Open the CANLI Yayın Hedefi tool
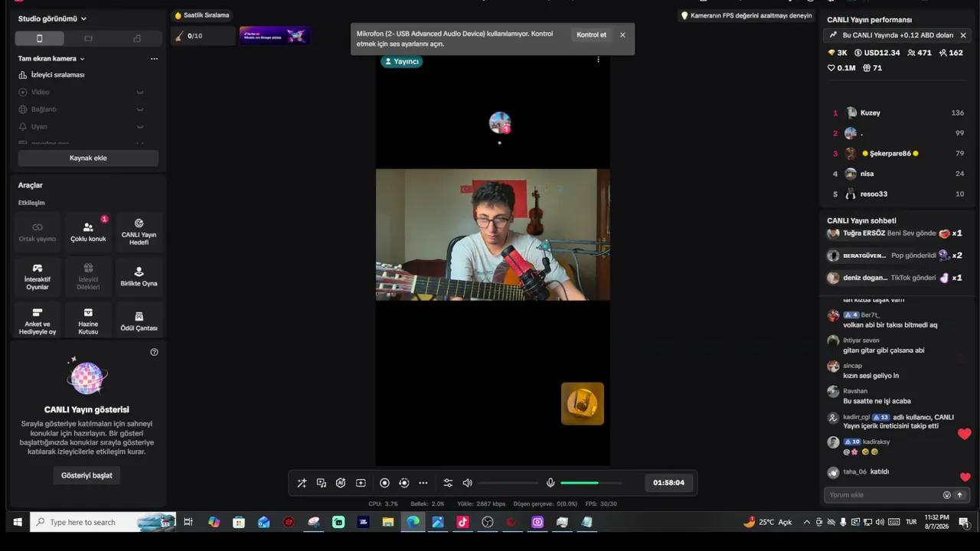This screenshot has width=980, height=551. tap(139, 232)
